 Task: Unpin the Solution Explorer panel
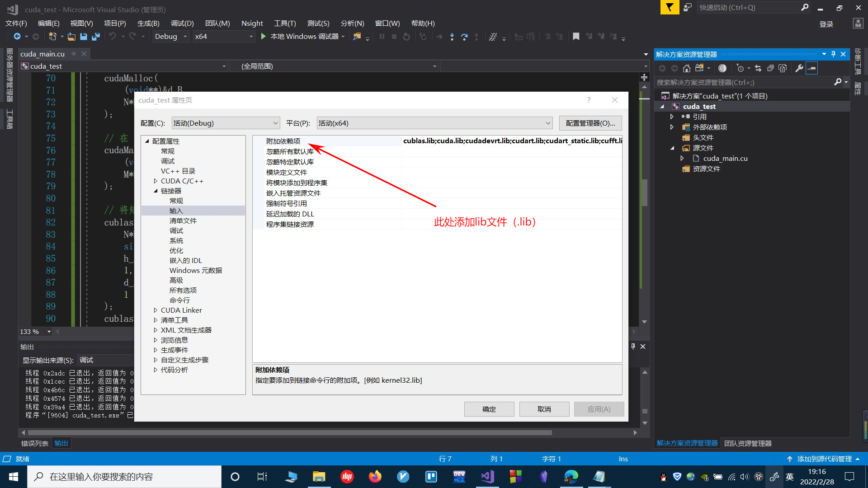click(x=833, y=54)
